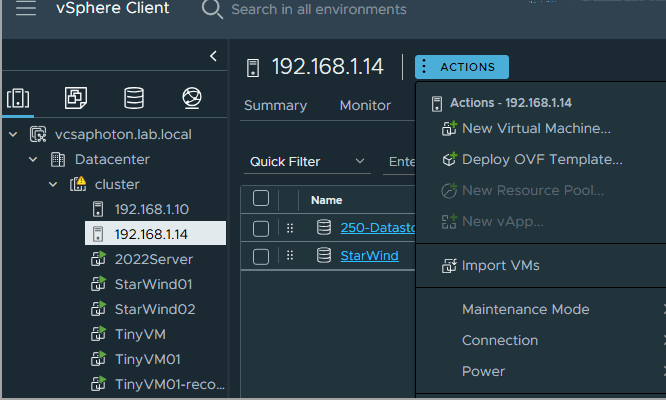The image size is (666, 400).
Task: Switch to Hosts and Clusters view
Action: [x=18, y=98]
